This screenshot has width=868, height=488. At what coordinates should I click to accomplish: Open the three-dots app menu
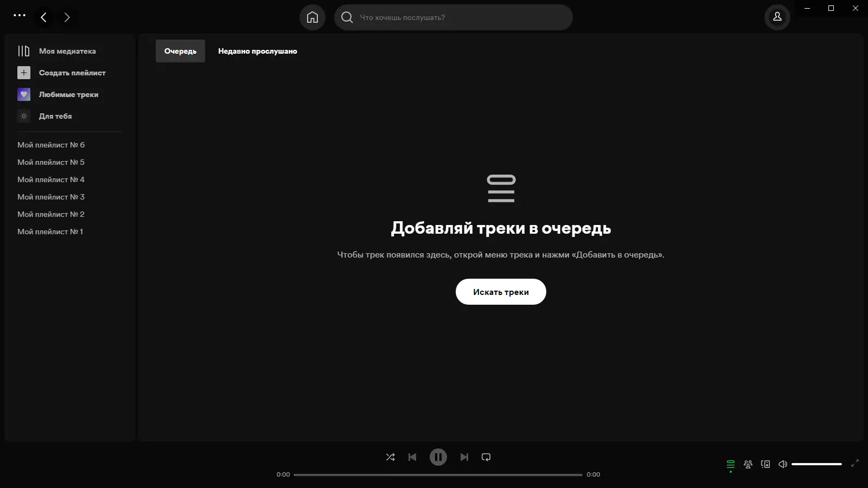point(20,15)
